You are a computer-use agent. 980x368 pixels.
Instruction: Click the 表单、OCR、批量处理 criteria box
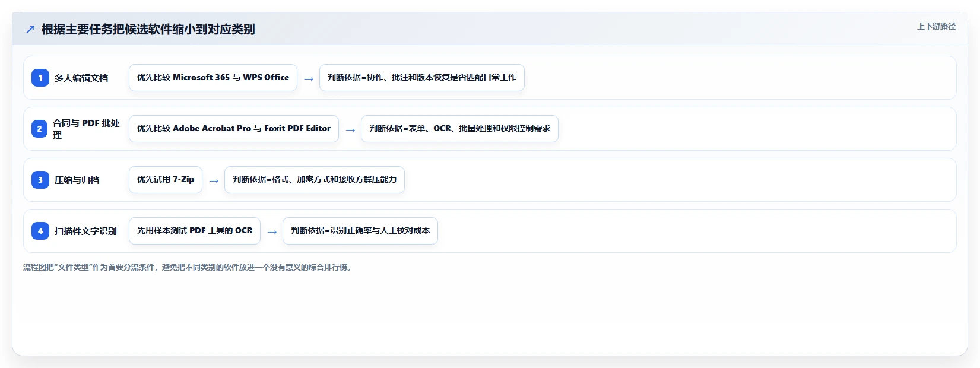click(x=460, y=129)
